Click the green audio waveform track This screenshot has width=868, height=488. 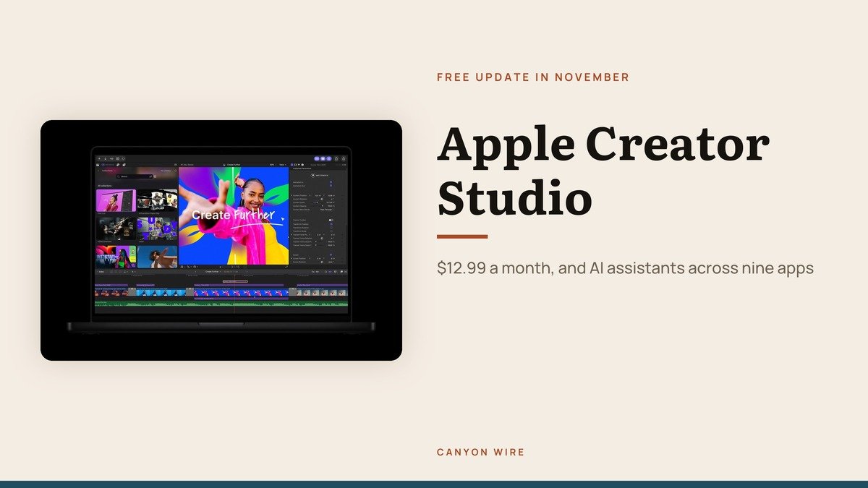coord(221,304)
